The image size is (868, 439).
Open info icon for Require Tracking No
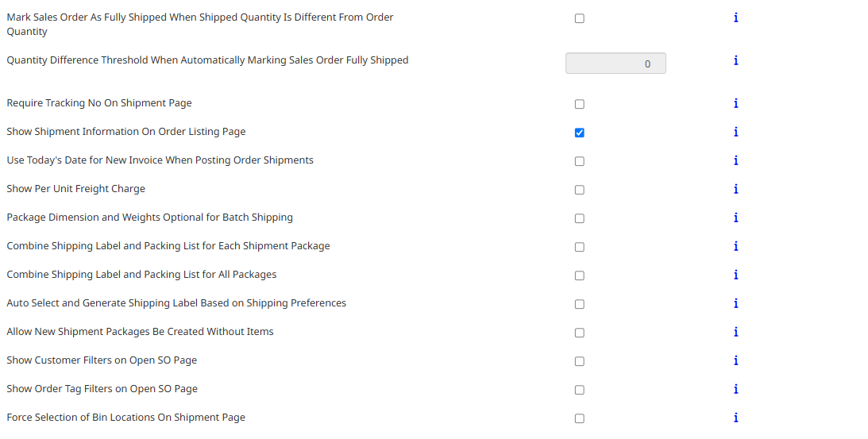735,103
